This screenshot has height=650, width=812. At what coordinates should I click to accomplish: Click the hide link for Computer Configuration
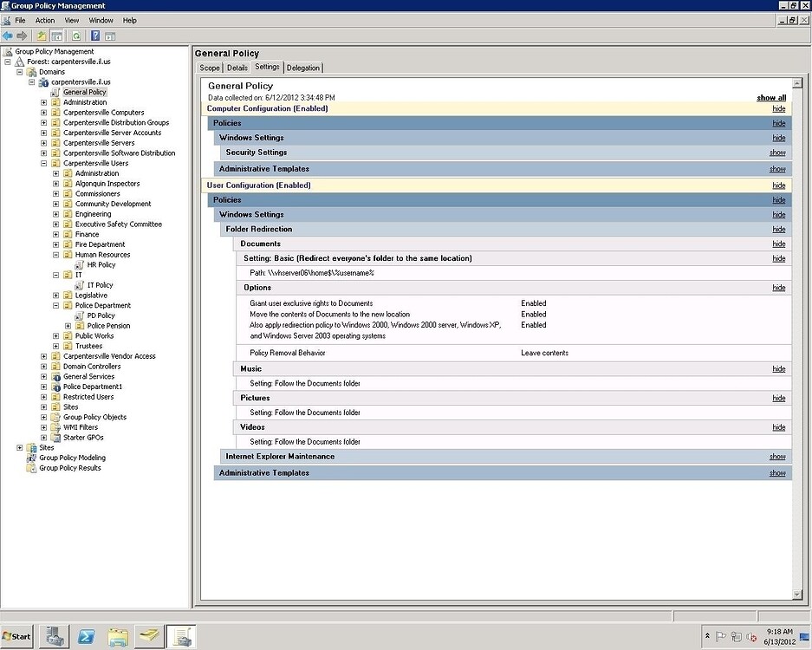pos(777,108)
